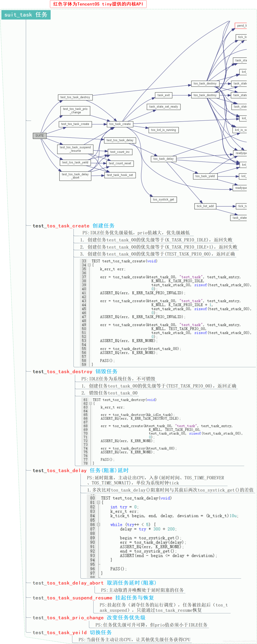Click the note about tos_task_delay() 阻塞时间 comparison
257x644 pixels.
(170, 490)
